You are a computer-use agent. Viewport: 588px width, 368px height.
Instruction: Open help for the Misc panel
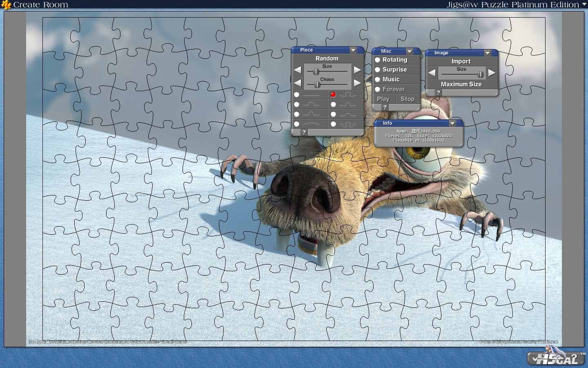(385, 107)
